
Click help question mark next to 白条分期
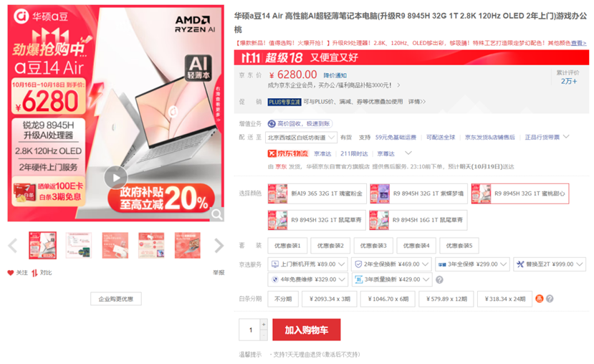pos(550,299)
